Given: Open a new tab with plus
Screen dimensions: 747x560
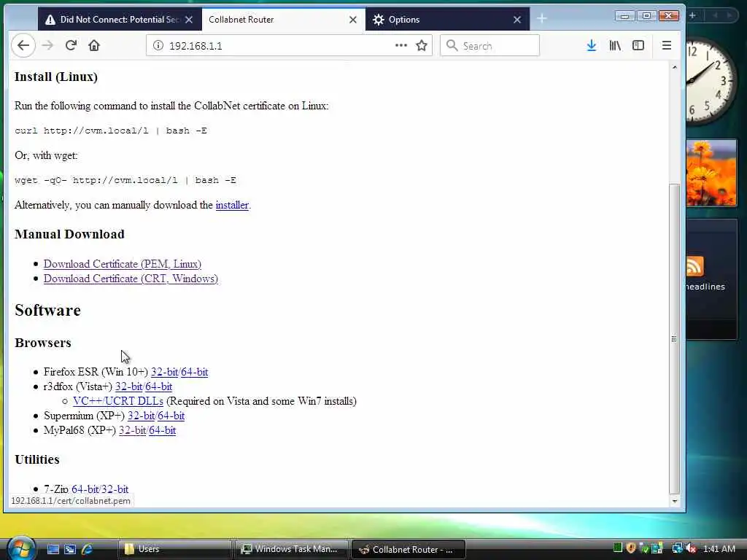Looking at the screenshot, I should 542,19.
